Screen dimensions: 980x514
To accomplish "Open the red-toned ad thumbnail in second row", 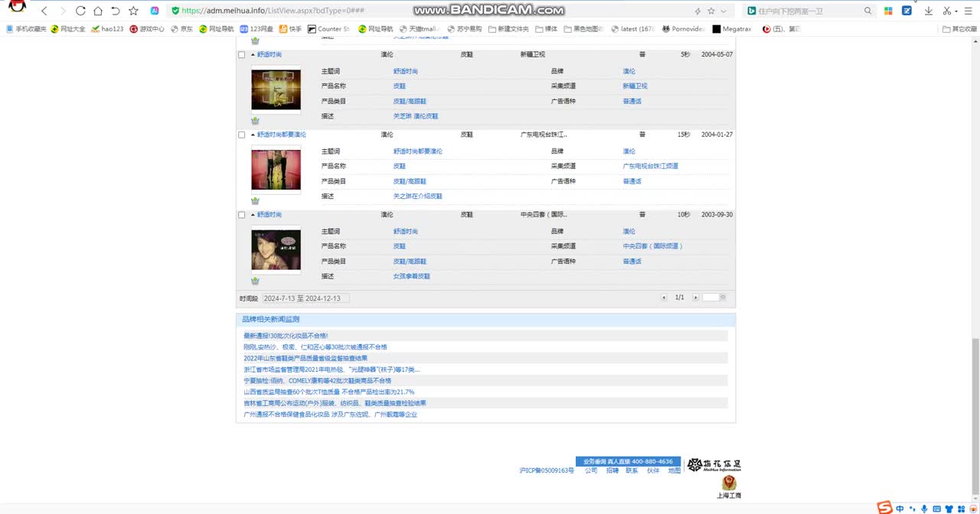I will point(276,170).
